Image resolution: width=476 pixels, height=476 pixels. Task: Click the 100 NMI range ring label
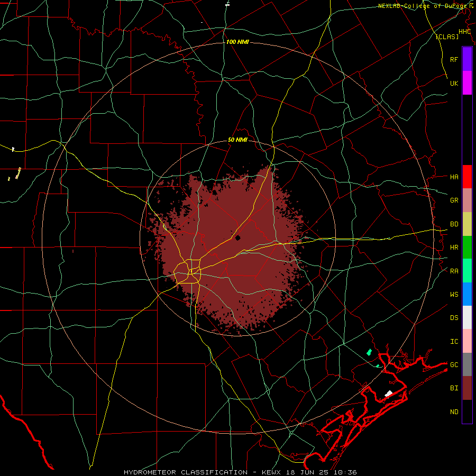[237, 42]
